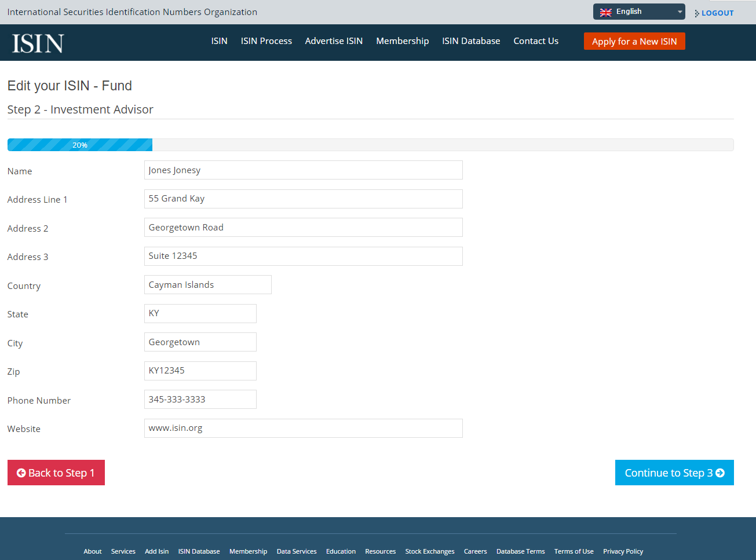Click the logout icon next to LOGOUT
This screenshot has width=756, height=560.
(696, 13)
